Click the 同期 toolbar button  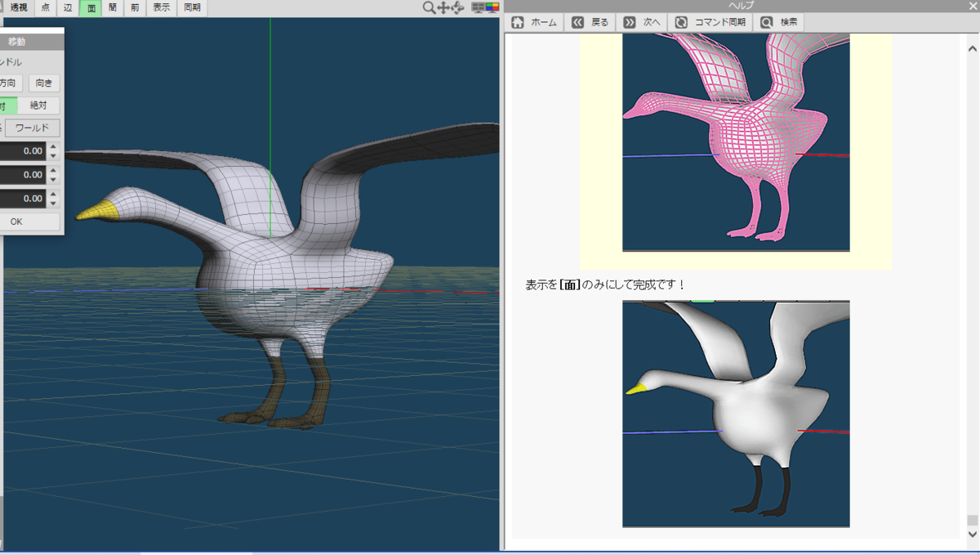pyautogui.click(x=192, y=8)
